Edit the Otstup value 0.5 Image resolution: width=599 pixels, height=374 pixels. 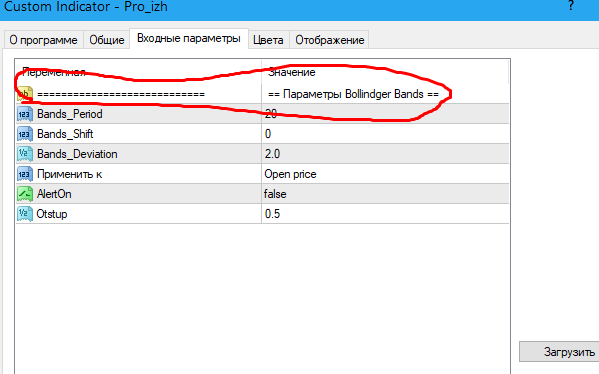pyautogui.click(x=385, y=214)
